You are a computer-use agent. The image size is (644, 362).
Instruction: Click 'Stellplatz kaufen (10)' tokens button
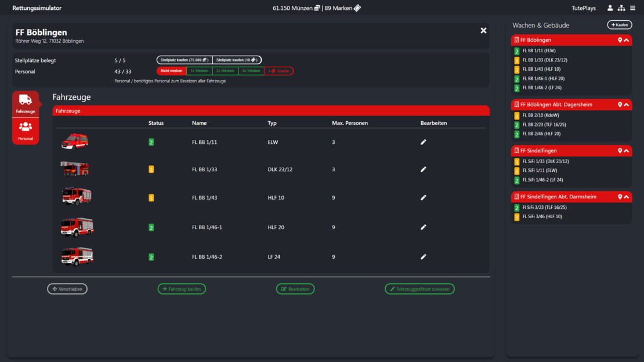(237, 60)
